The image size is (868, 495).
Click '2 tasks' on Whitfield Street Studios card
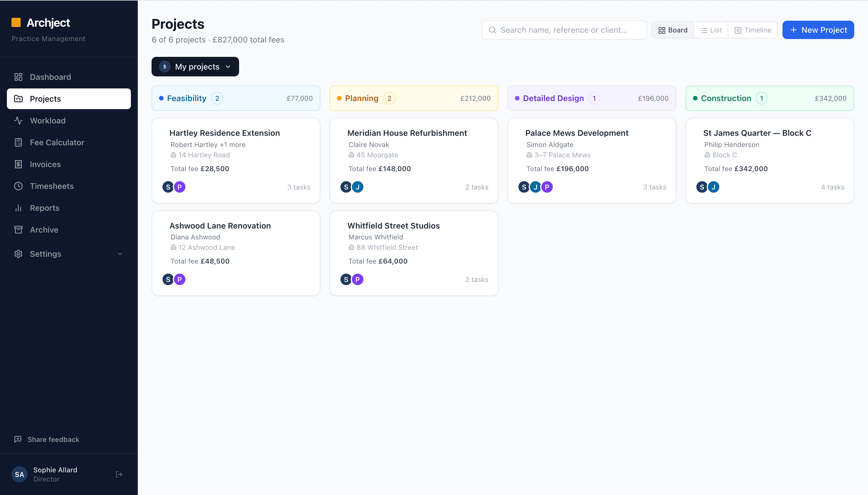pos(477,279)
